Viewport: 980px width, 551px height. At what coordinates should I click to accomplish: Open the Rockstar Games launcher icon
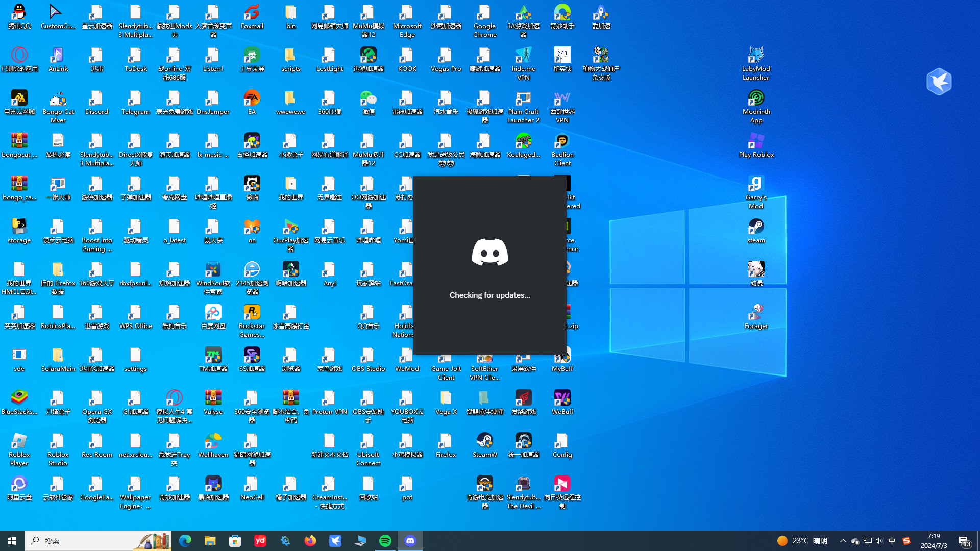point(252,320)
